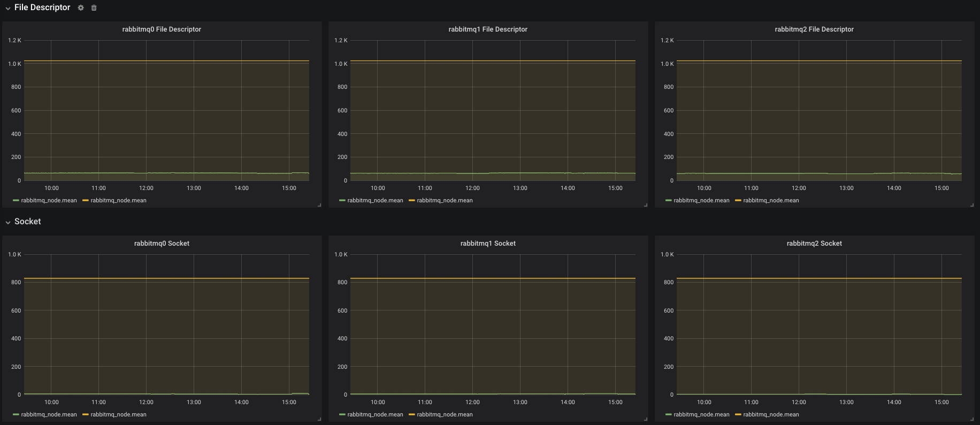
Task: Collapse the Socket row chevron
Action: 8,222
